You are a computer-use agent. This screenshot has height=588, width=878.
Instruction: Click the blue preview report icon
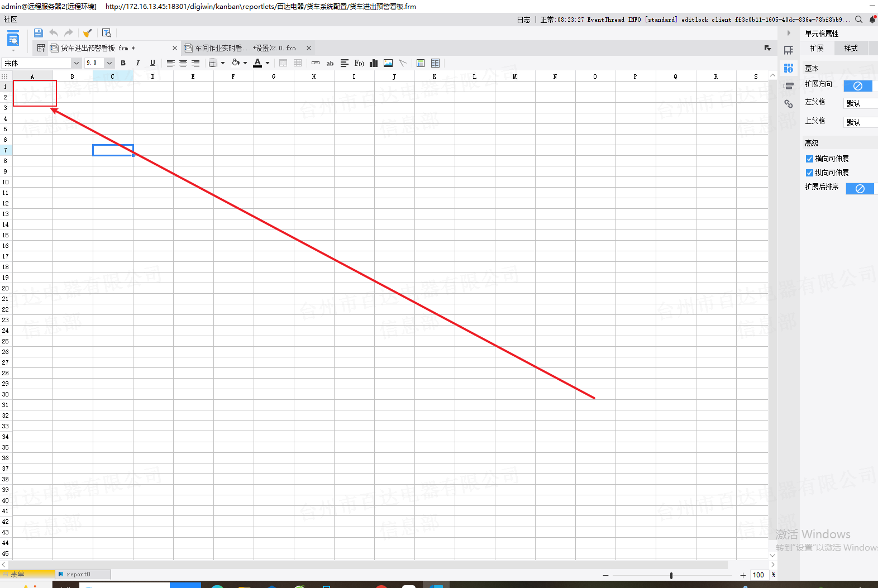click(x=13, y=39)
